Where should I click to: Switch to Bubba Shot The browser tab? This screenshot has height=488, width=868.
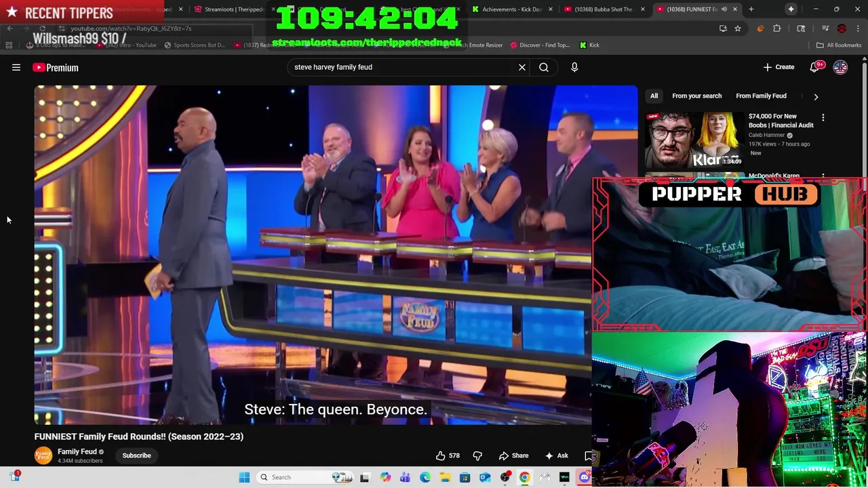tap(603, 9)
